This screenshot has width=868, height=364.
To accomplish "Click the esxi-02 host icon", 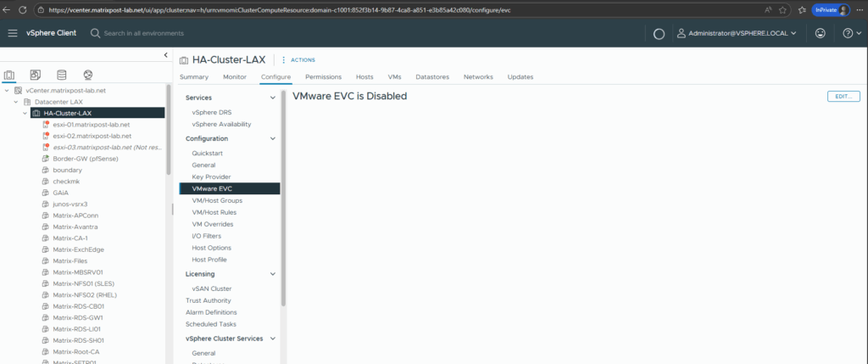I will 46,136.
